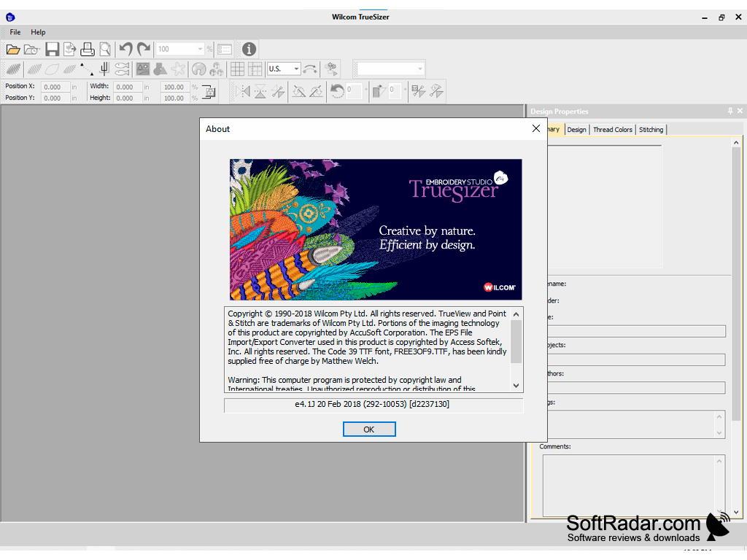This screenshot has height=560, width=747.
Task: Toggle Show Needle Points view
Action: click(x=69, y=69)
